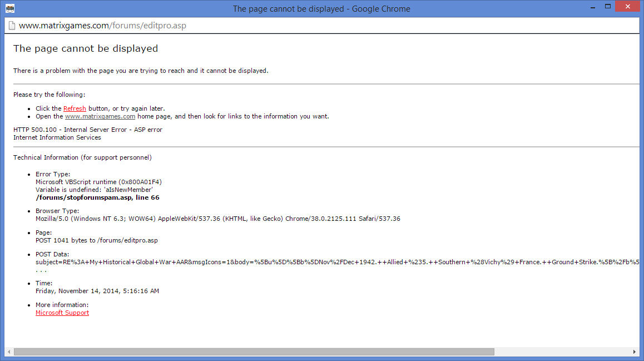Click the 'Variable is undefined' error line

94,189
